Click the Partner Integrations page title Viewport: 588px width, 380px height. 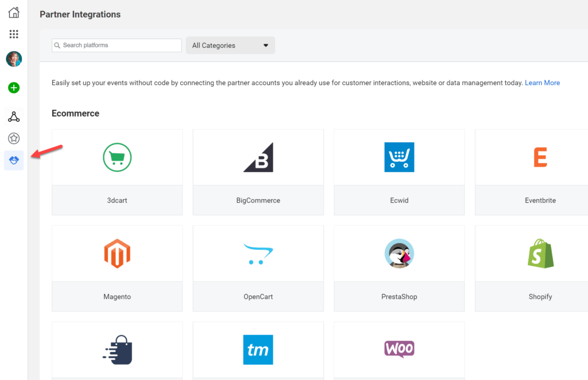pos(80,14)
